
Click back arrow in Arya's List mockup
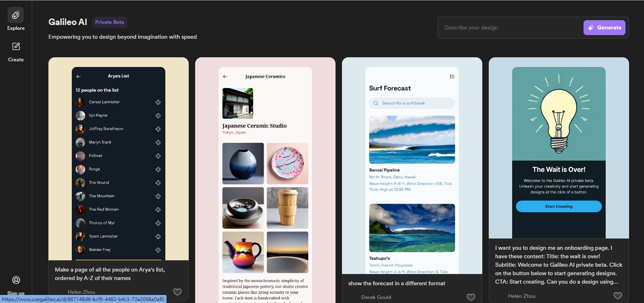tap(79, 76)
